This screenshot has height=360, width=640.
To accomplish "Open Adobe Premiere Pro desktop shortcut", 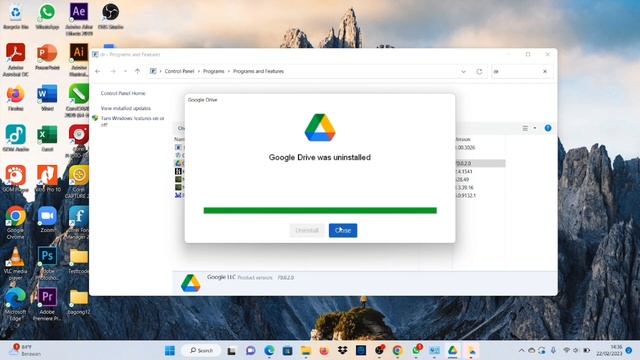I will 47,304.
